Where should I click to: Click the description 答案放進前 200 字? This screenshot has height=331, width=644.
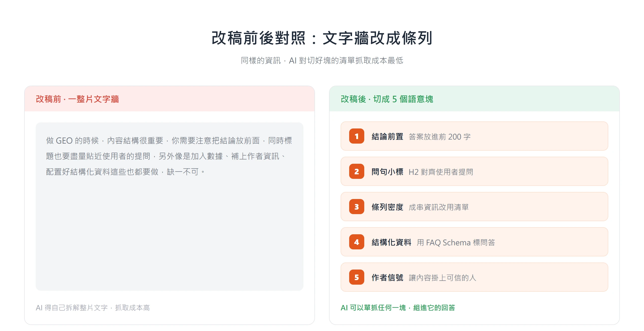coord(440,137)
